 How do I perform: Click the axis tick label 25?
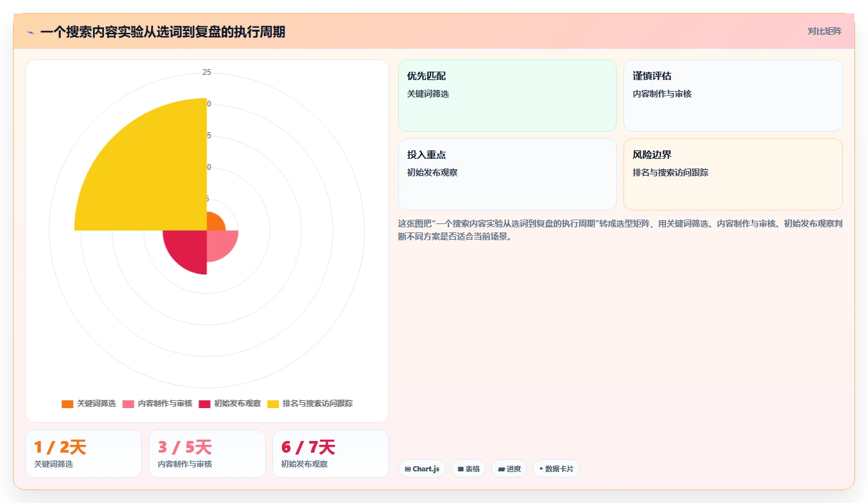pos(207,72)
